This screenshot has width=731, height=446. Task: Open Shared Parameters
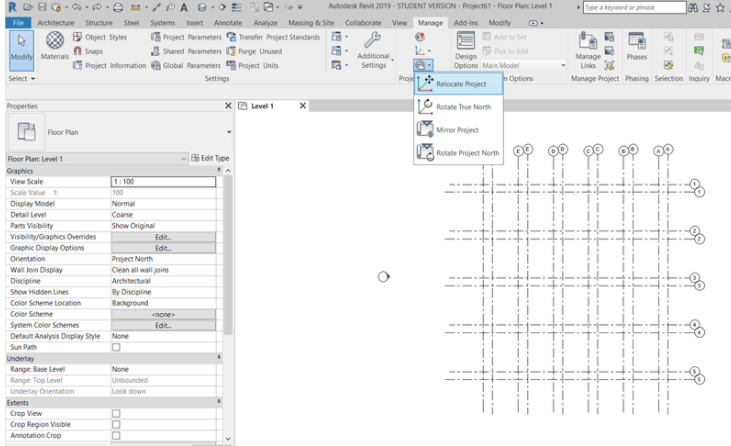tap(186, 51)
